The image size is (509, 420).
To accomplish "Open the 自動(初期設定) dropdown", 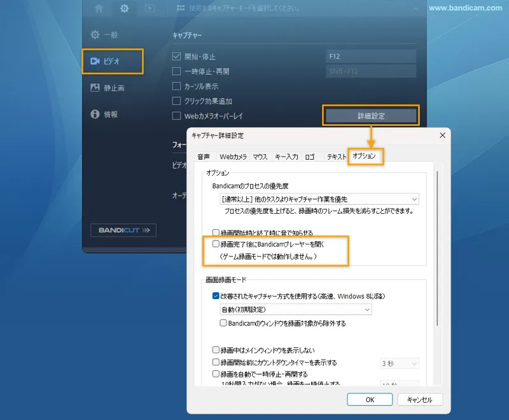I will (296, 309).
